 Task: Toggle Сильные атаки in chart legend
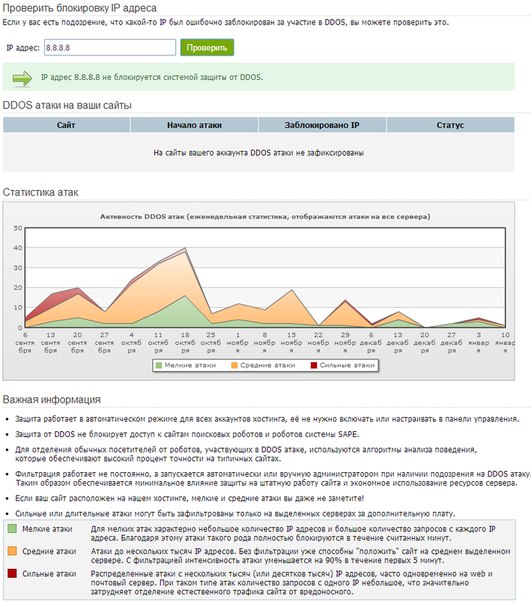343,365
